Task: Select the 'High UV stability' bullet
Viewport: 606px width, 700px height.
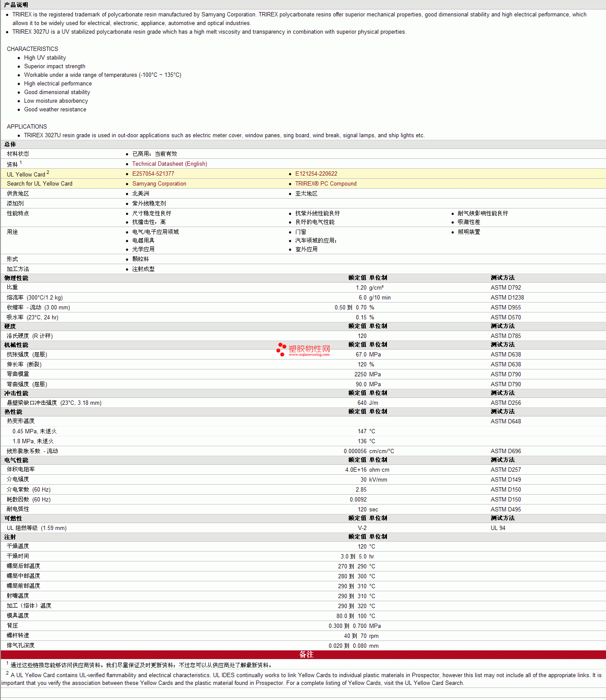Action: (45, 58)
